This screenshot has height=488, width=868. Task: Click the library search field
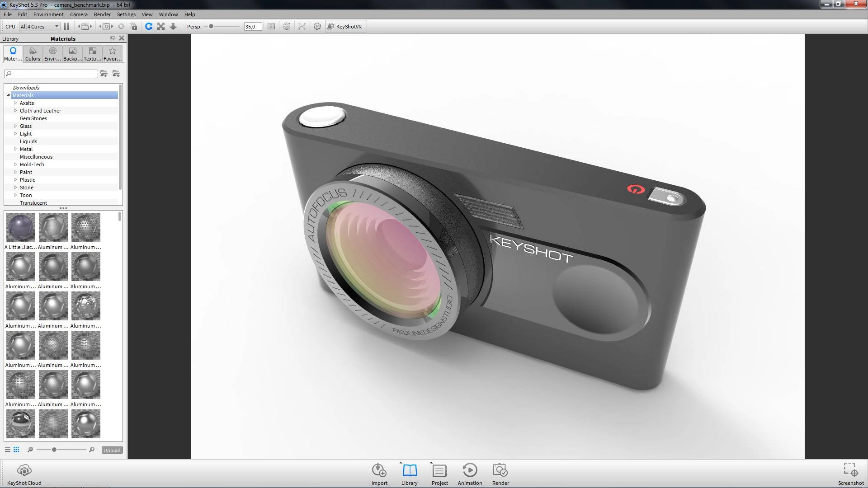pyautogui.click(x=51, y=74)
